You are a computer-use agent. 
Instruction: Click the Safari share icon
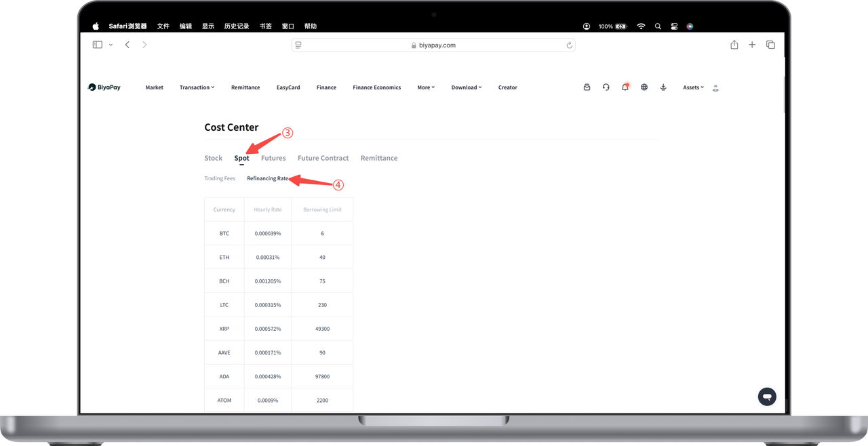(x=734, y=45)
